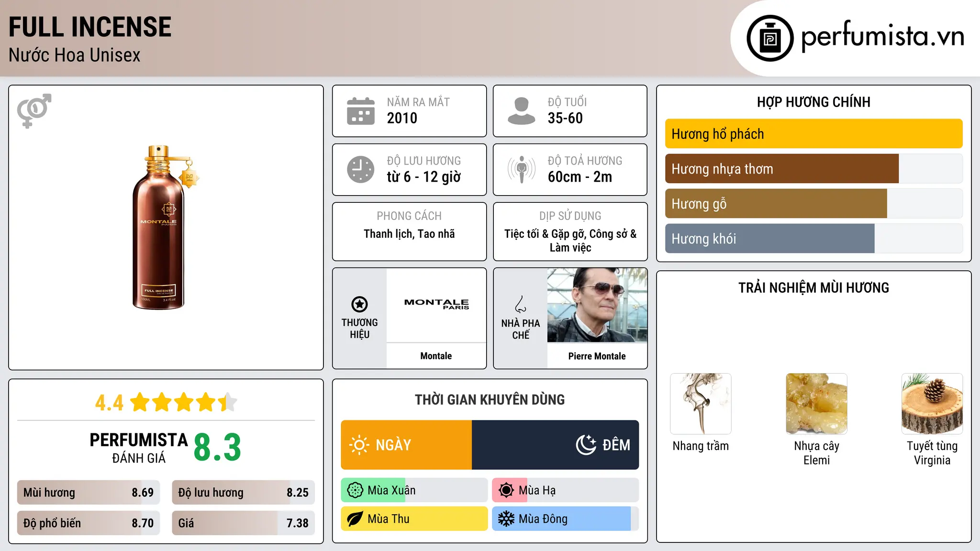Screen dimensions: 980x551
Task: Click the leaf icon for Mùa Thu
Action: point(355,519)
